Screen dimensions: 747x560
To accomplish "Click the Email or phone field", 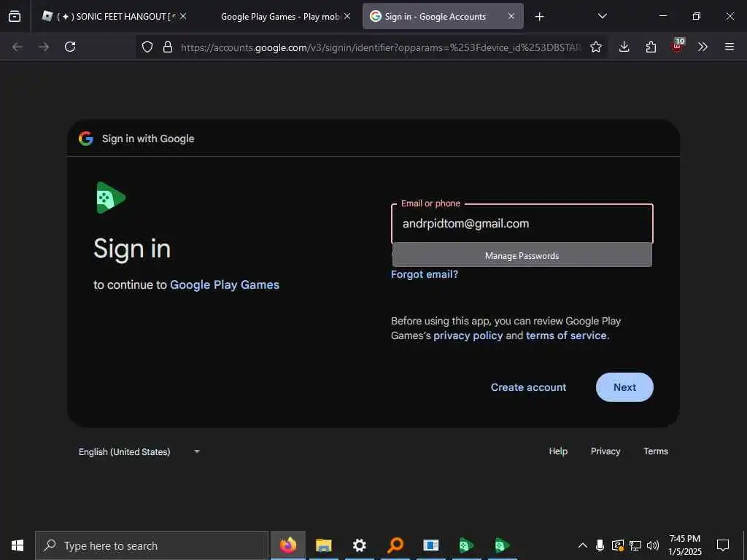I will pos(522,224).
